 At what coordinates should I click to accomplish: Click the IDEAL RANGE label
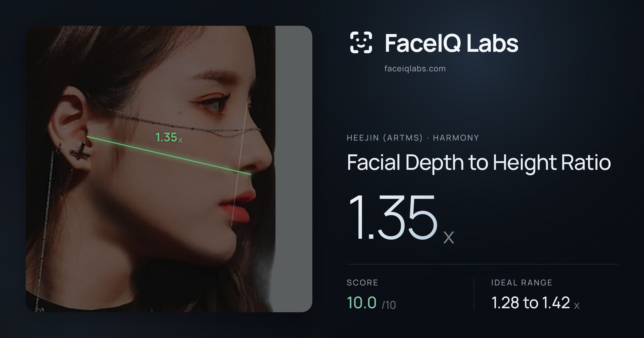522,282
